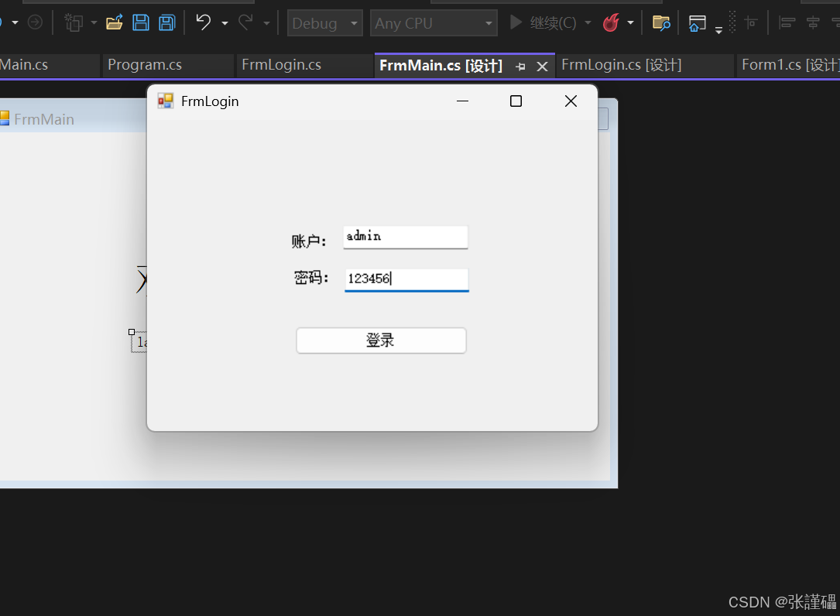Click the Hot Reload flame icon
The image size is (840, 616).
[611, 23]
